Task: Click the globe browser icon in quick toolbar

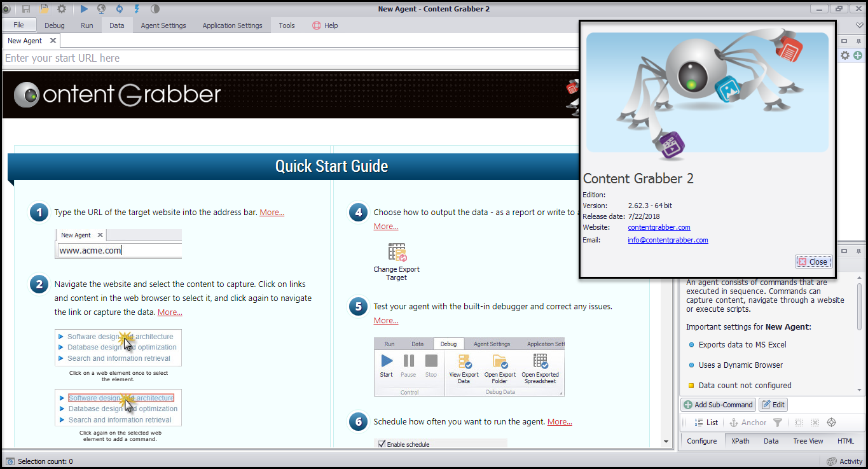Action: pos(102,9)
